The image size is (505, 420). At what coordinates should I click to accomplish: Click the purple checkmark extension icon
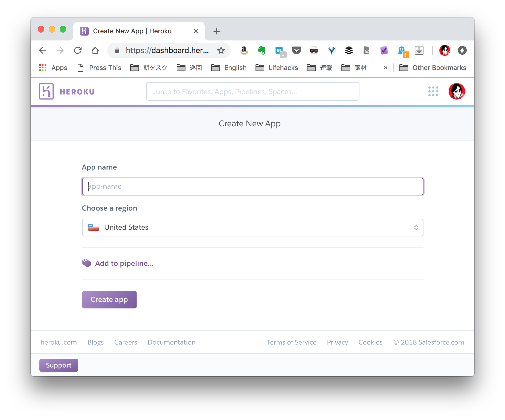[384, 50]
